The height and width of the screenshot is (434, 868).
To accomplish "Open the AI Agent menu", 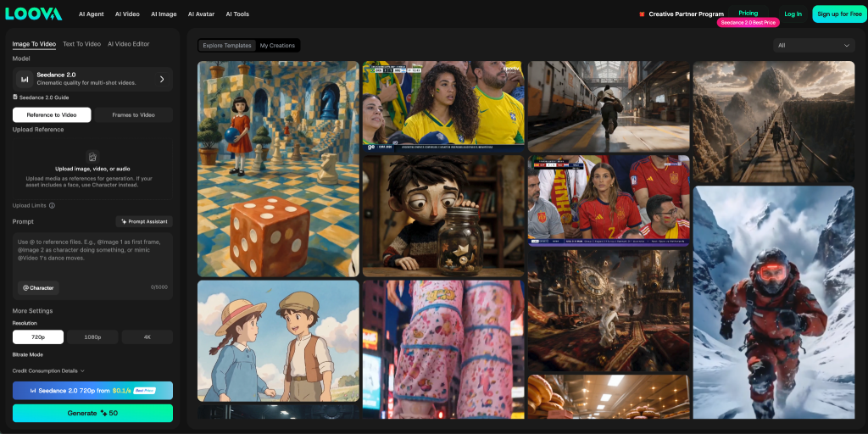I will (92, 14).
